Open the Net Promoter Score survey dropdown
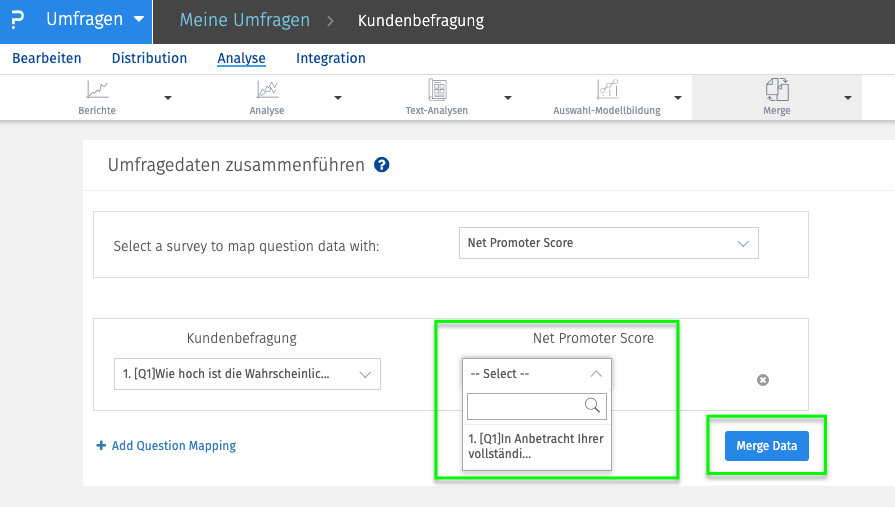This screenshot has height=507, width=895. tap(608, 243)
